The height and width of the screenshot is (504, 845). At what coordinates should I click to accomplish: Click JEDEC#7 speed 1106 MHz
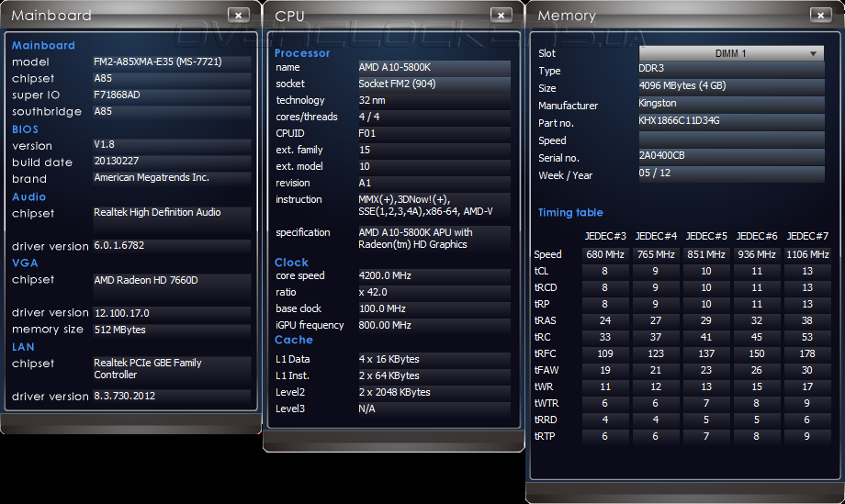pos(807,254)
